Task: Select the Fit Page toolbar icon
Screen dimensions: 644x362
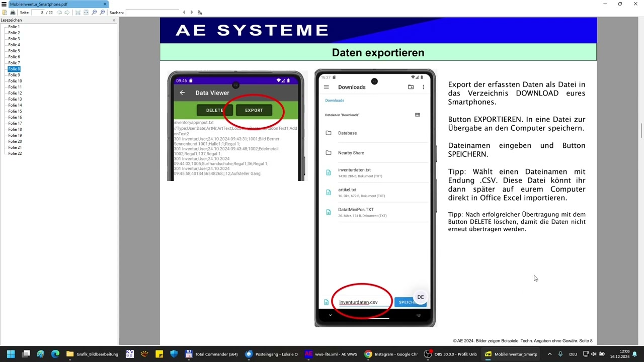Action: pyautogui.click(x=86, y=13)
